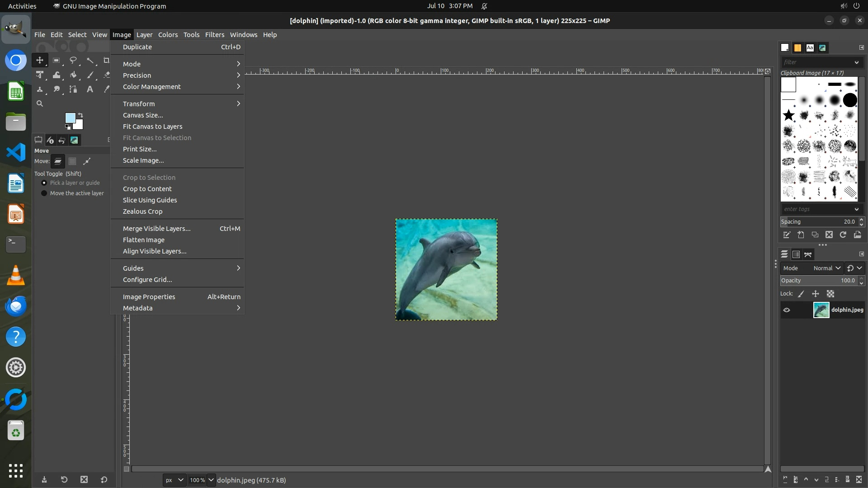Select the Free Select lasso tool
Image resolution: width=868 pixels, height=488 pixels.
(x=73, y=60)
